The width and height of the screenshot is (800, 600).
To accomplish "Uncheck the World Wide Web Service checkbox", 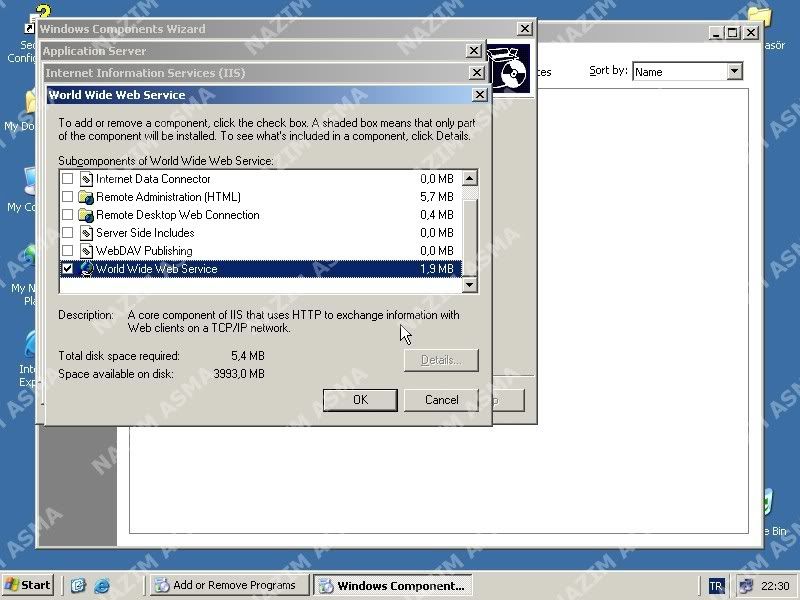I will coord(67,269).
